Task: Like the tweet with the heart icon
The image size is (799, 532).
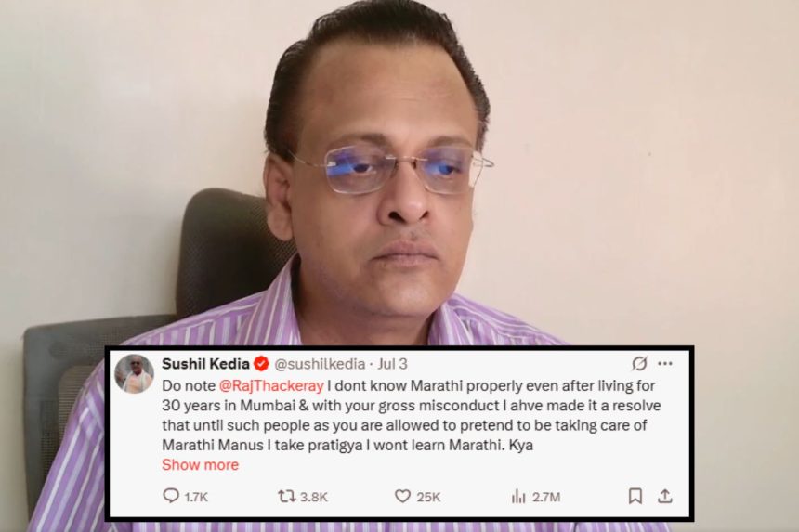Action: [402, 496]
